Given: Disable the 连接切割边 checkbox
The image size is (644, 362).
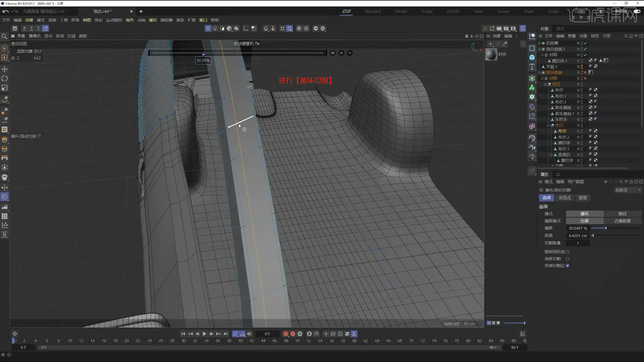Looking at the screenshot, I should click(568, 265).
